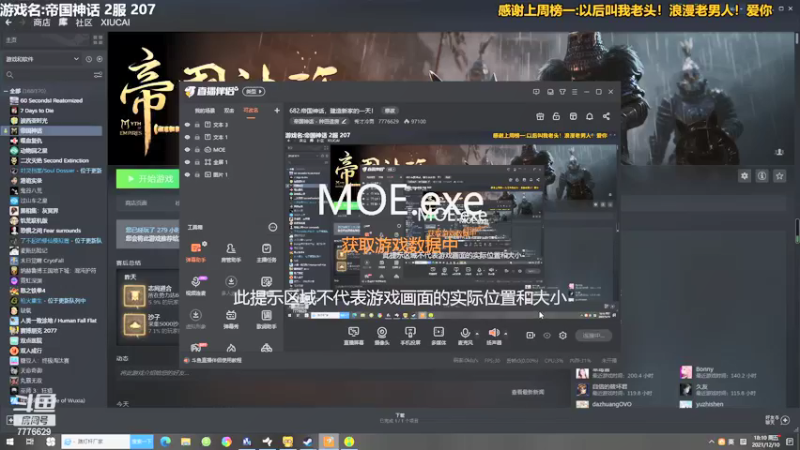The width and height of the screenshot is (800, 450).
Task: Toggle preview eye icon in bottom bar
Action: pyautogui.click(x=547, y=335)
